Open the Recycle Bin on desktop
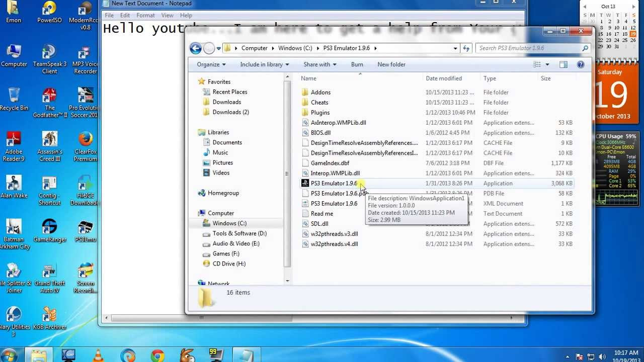The height and width of the screenshot is (362, 644). click(14, 100)
